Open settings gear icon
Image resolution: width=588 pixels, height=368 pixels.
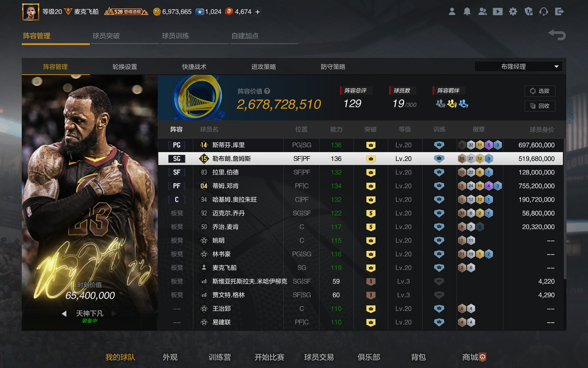click(513, 11)
